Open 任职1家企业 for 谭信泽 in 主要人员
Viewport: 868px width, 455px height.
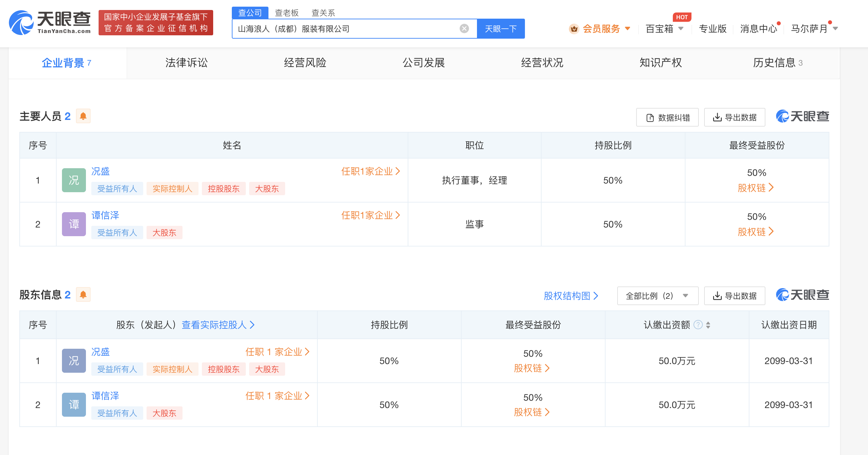tap(371, 215)
